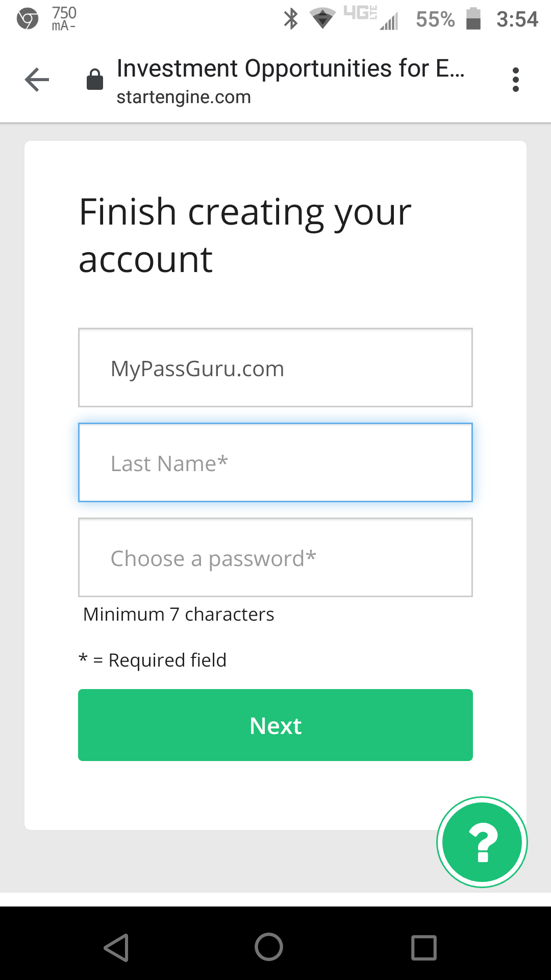The image size is (551, 980).
Task: Click the Choose a password field
Action: pos(275,558)
